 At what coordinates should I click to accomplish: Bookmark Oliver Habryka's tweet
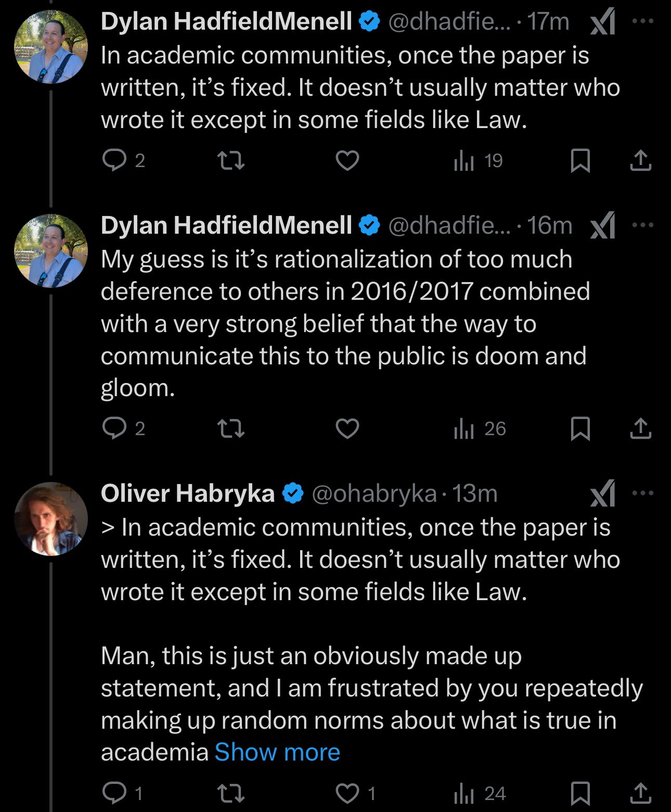point(580,793)
